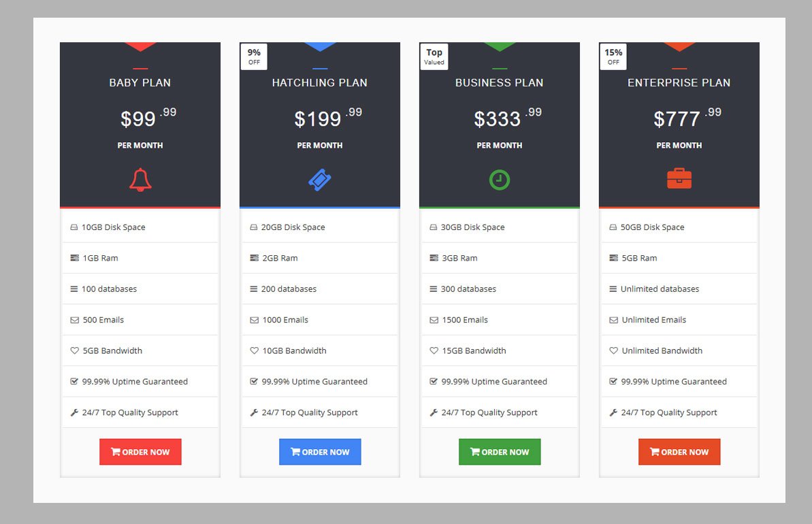Click the database list icon next to 300 databases
This screenshot has width=812, height=524.
(434, 289)
